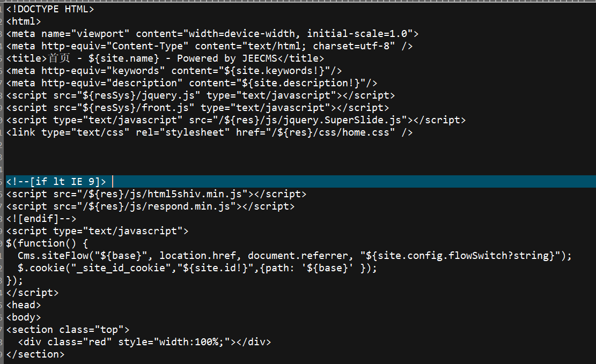Viewport: 596px width, 364px height.
Task: Click the html5shiv.min.js script line
Action: click(156, 194)
